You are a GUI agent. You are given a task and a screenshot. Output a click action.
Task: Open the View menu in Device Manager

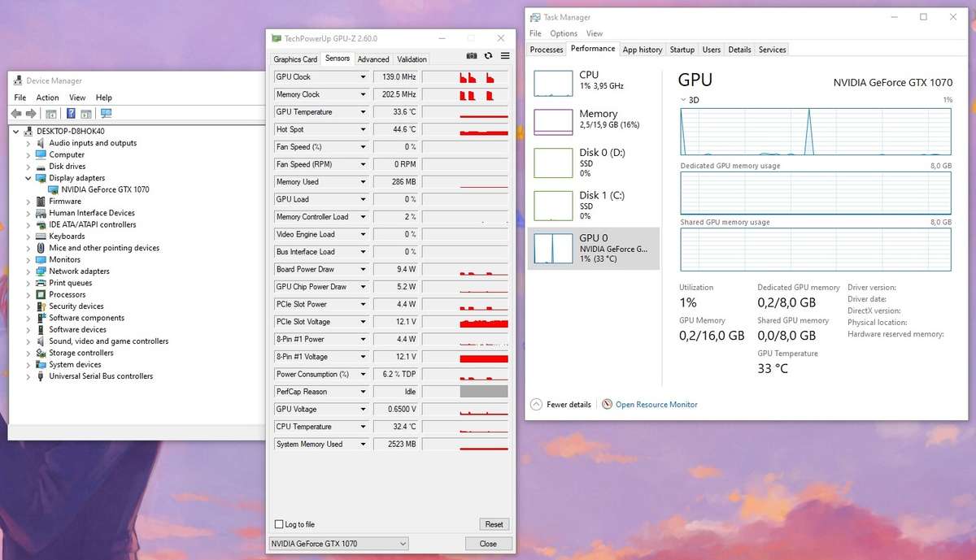(x=77, y=97)
